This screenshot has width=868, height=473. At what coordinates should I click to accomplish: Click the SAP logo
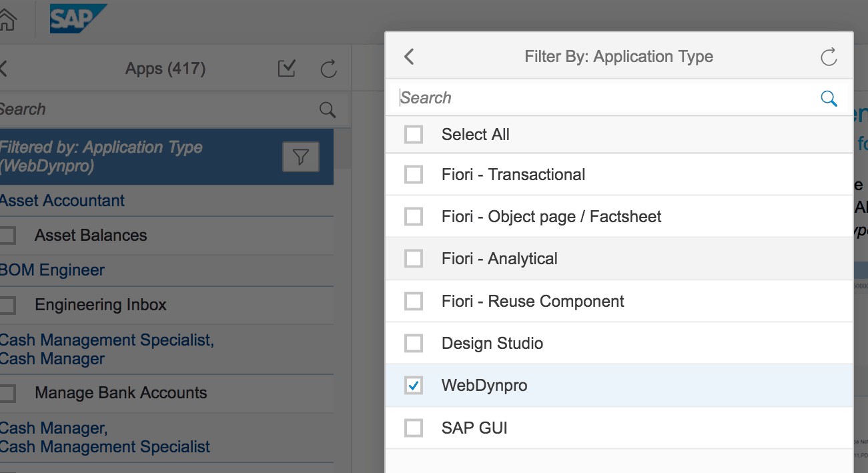click(x=78, y=19)
